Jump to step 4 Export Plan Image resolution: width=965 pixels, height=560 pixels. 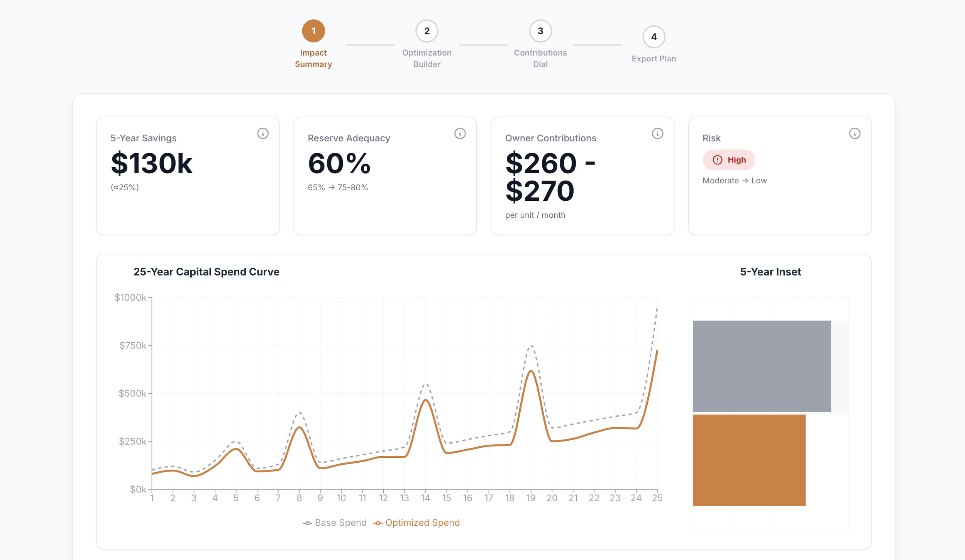(654, 37)
